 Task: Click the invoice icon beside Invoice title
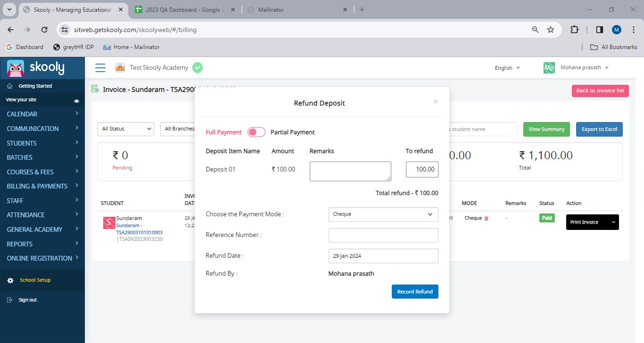click(95, 89)
